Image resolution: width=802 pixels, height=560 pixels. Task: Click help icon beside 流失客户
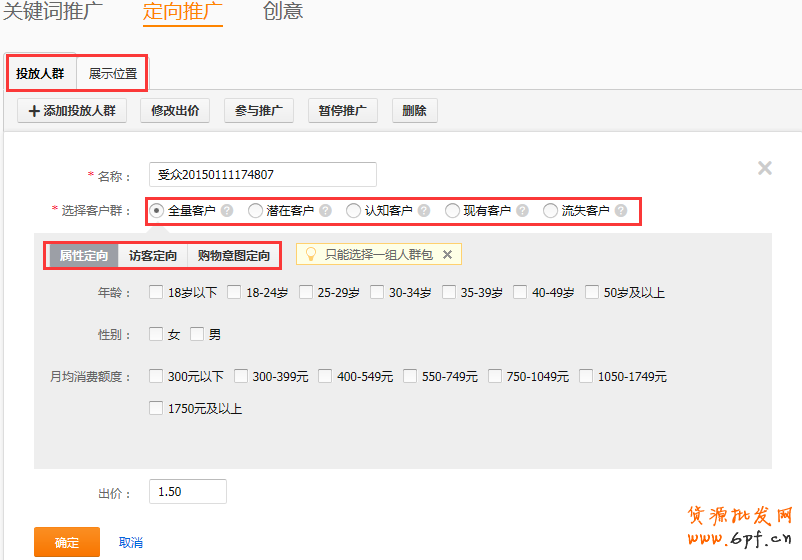coord(621,211)
